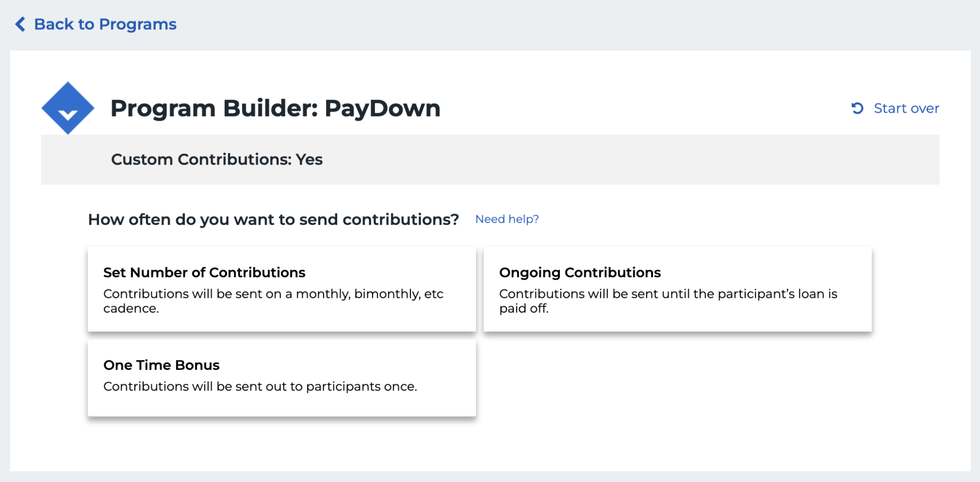Click the contribution frequency question heading
Viewport: 980px width, 482px height.
[x=273, y=219]
